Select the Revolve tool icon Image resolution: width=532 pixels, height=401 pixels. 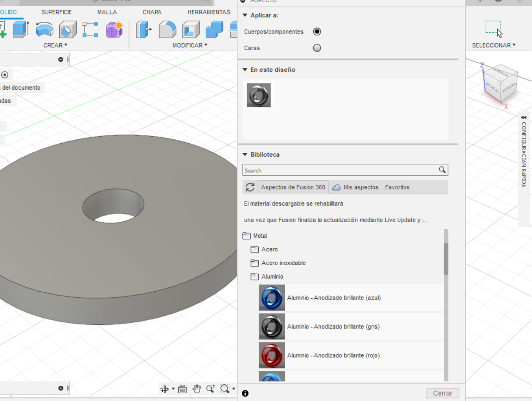pyautogui.click(x=44, y=30)
